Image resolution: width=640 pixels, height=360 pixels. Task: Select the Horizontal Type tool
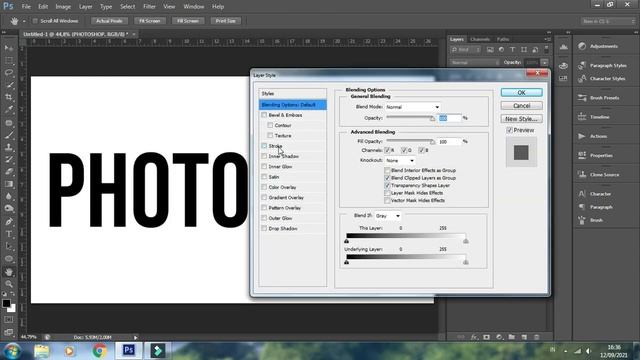[9, 234]
